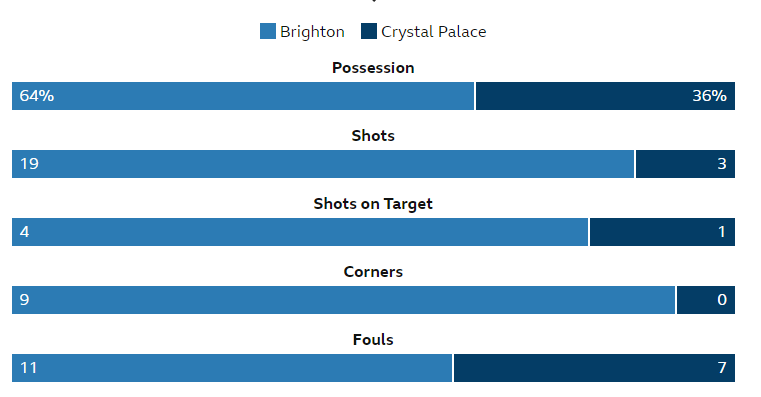Click the Corners heading

(x=373, y=272)
